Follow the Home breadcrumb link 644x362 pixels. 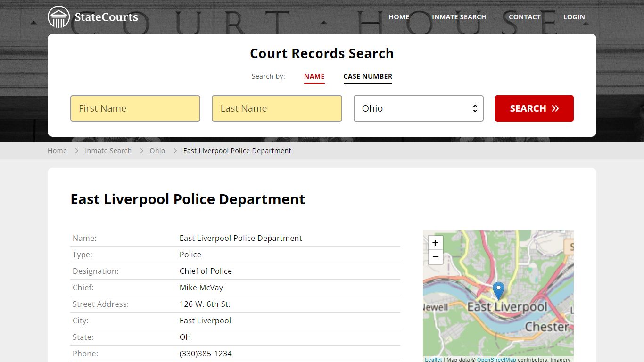click(57, 151)
